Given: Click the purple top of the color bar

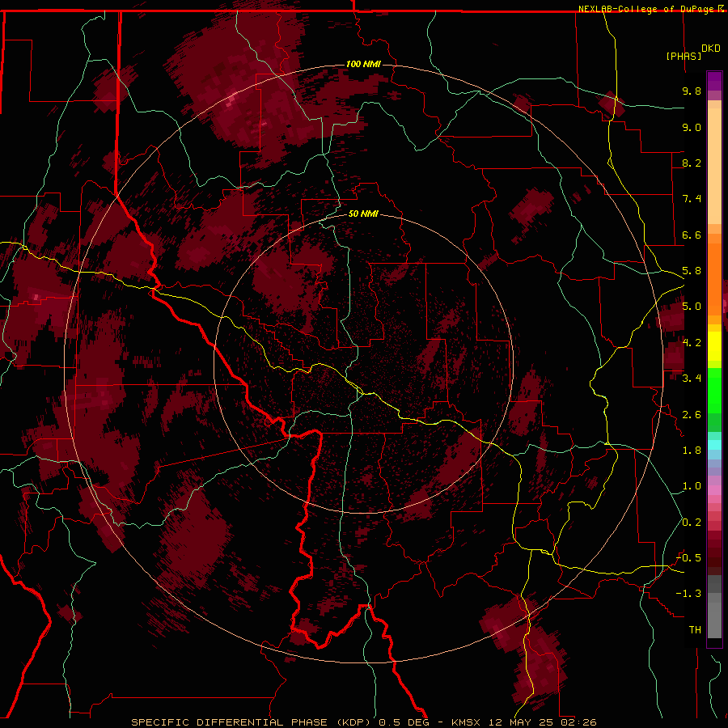Looking at the screenshot, I should 714,81.
